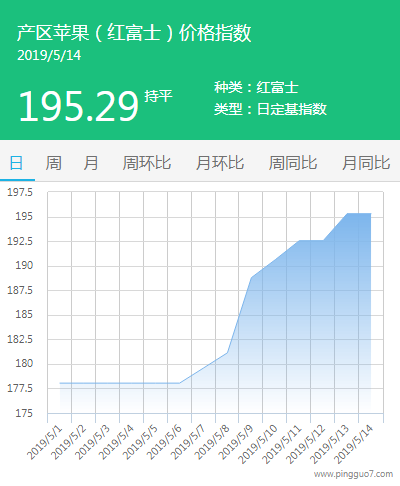Viewport: 400px width, 486px height.
Task: Click the chart data point for 2019/5/9
Action: [x=251, y=277]
